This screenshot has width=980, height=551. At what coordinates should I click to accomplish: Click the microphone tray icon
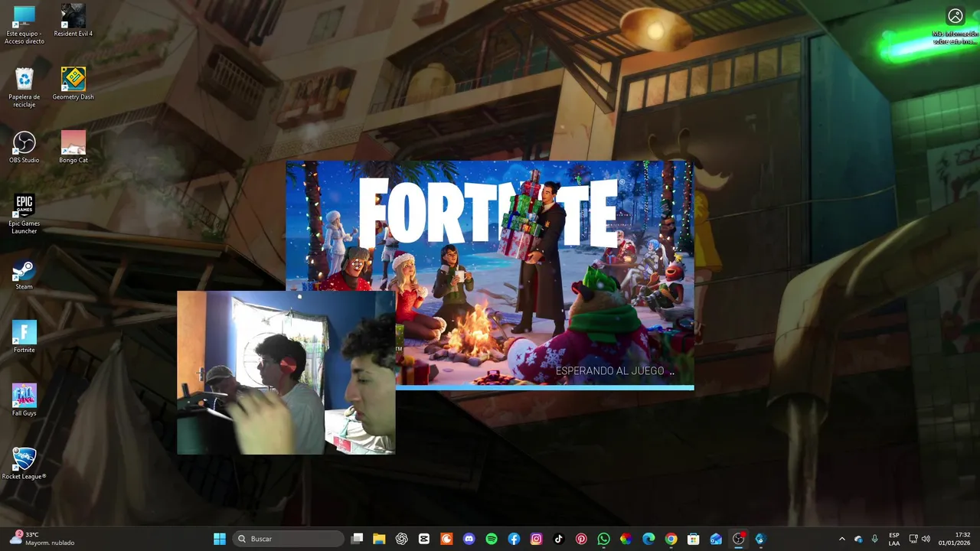click(874, 539)
